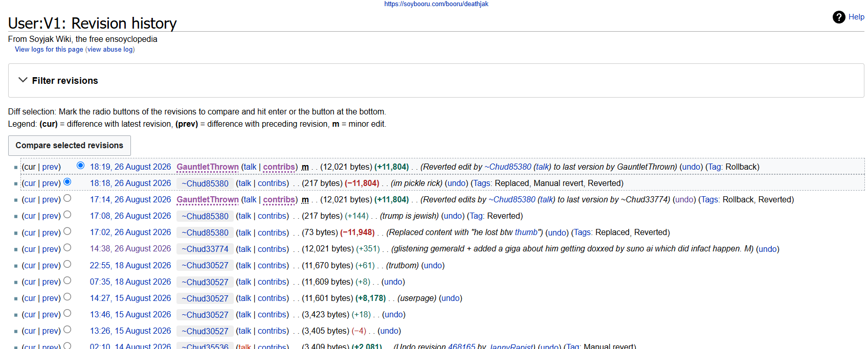The height and width of the screenshot is (349, 868).
Task: Select radio button for 07:35, 18 August revision
Action: (x=67, y=281)
